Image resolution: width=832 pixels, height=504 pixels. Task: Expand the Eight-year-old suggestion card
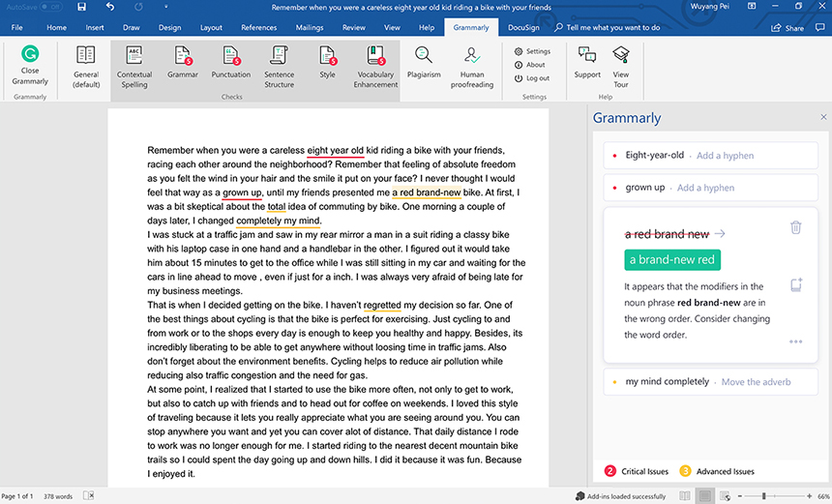click(710, 156)
